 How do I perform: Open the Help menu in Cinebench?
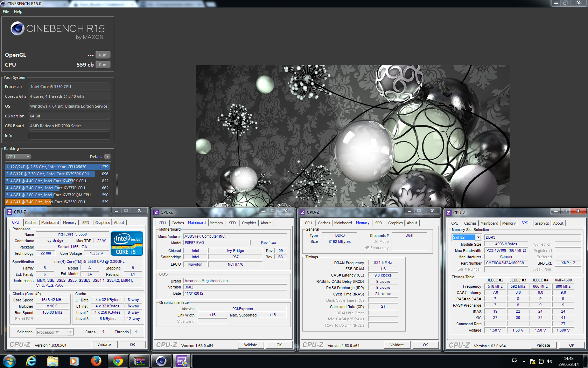(x=18, y=12)
